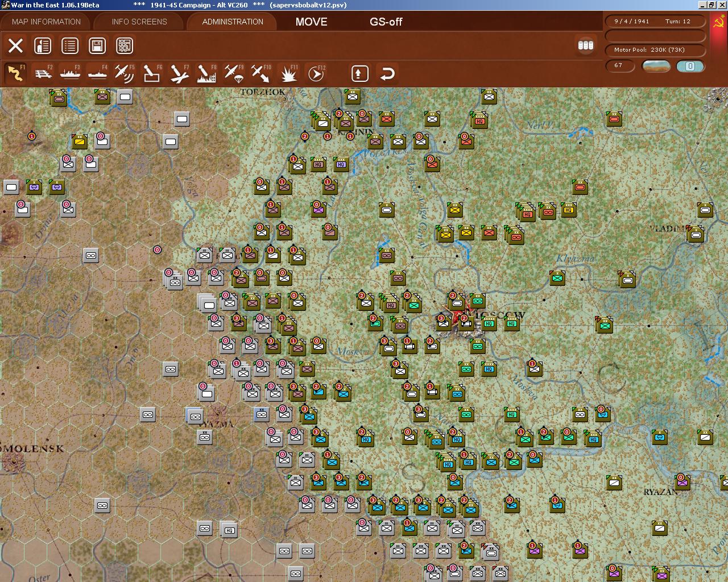This screenshot has width=728, height=582.
Task: Select the F2 Rail movement mode icon
Action: [43, 73]
